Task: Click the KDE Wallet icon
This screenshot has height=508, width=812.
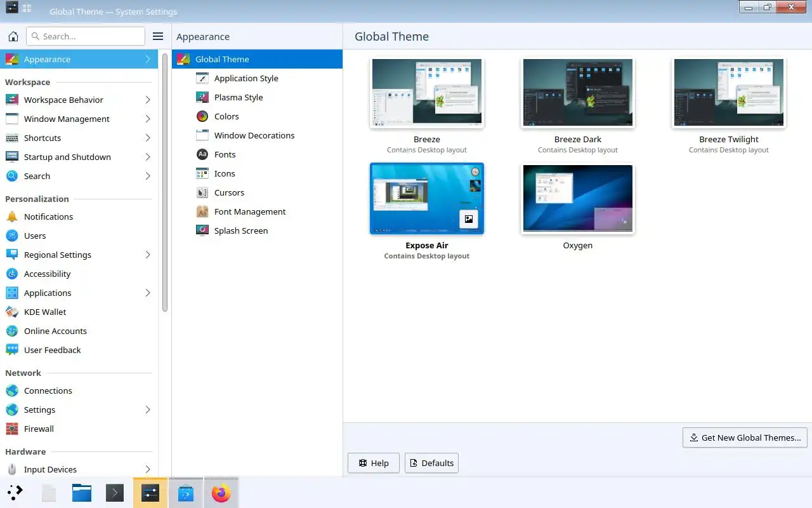Action: 11,312
